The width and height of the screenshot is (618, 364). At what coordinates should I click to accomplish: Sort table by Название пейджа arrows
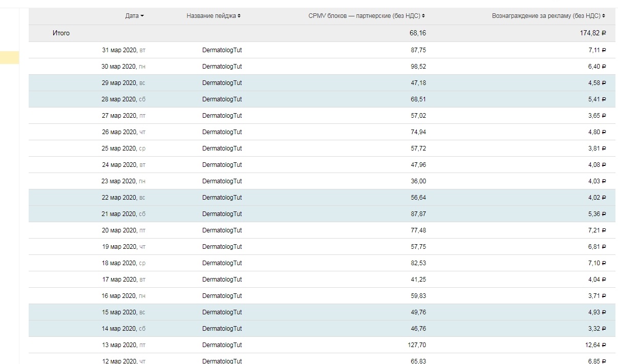[x=239, y=16]
